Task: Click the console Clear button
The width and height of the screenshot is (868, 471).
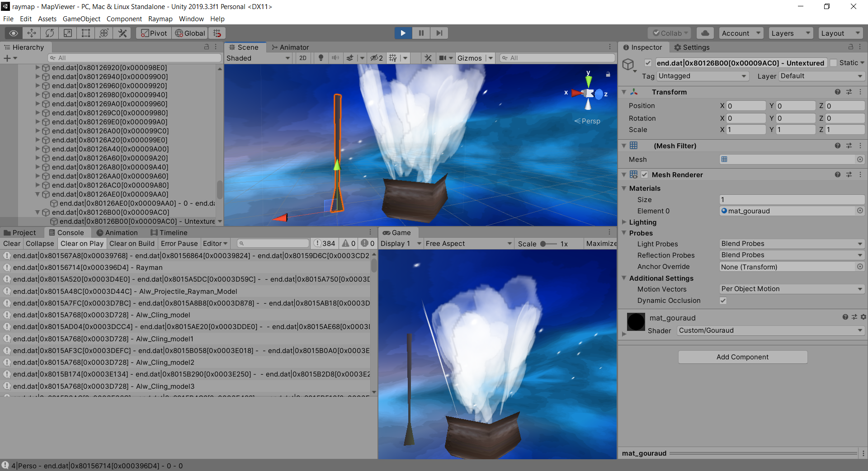Action: 12,244
